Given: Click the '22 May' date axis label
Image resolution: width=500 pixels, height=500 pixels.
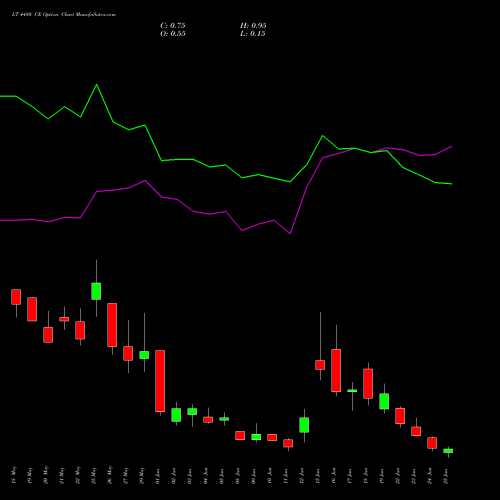Looking at the screenshot, I should [x=78, y=475].
